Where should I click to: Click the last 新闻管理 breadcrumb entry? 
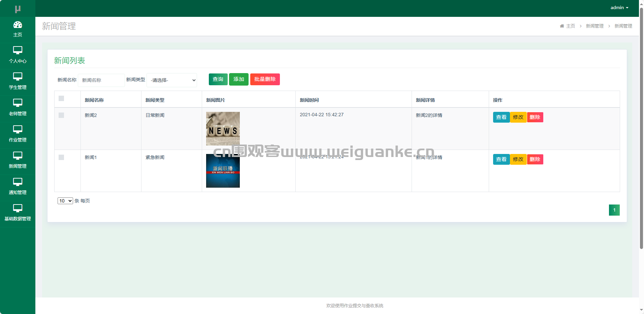[623, 26]
